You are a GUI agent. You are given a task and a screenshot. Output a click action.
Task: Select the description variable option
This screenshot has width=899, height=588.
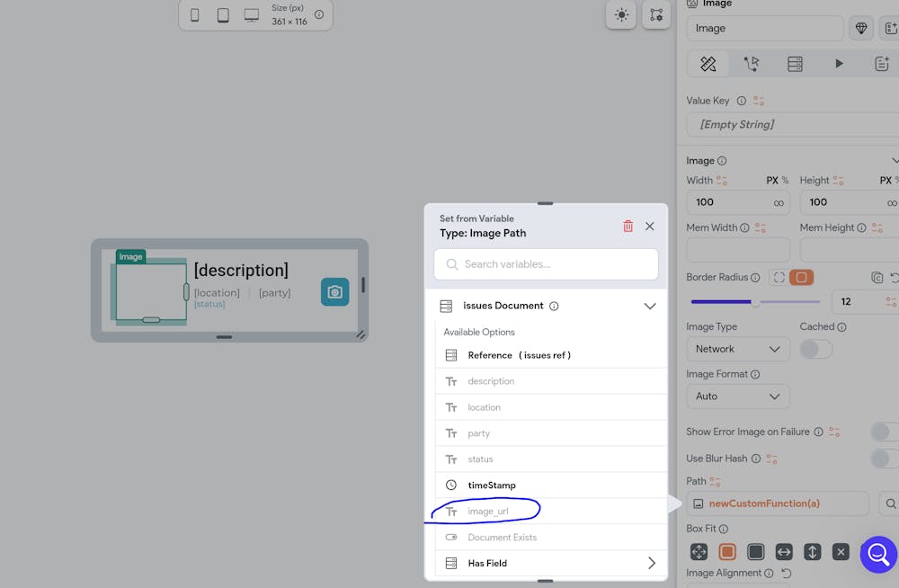[x=551, y=381]
